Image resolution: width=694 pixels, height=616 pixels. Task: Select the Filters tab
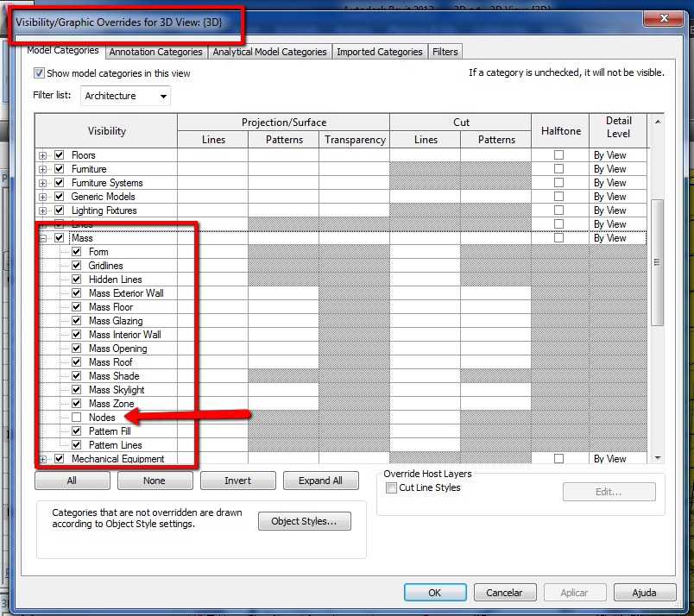click(445, 52)
